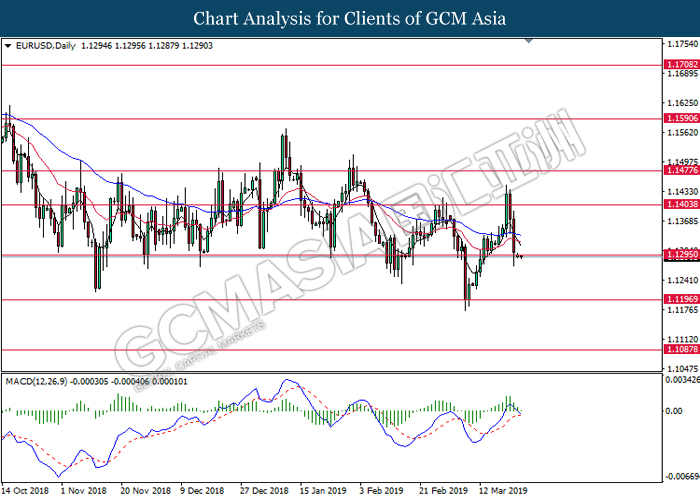The height and width of the screenshot is (500, 700).
Task: Click the 21 Feb 2019 date label
Action: (443, 491)
